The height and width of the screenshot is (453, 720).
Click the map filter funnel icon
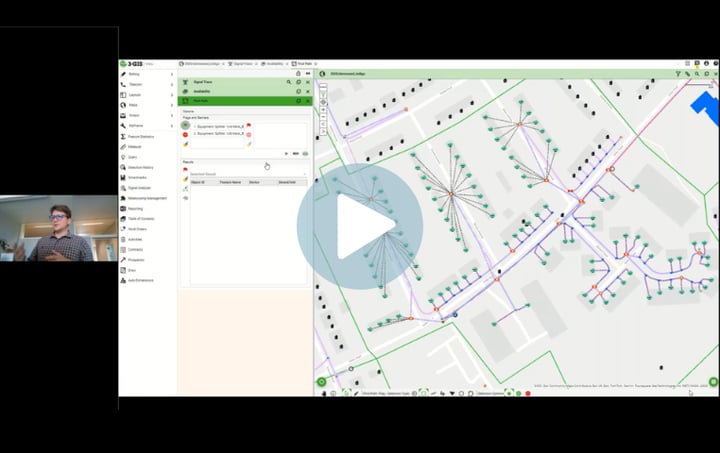(x=678, y=74)
